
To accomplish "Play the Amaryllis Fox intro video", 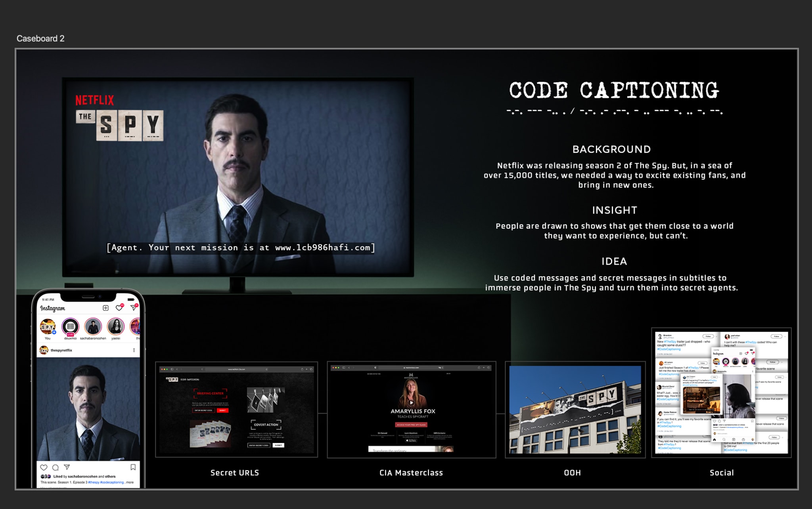I will (412, 403).
